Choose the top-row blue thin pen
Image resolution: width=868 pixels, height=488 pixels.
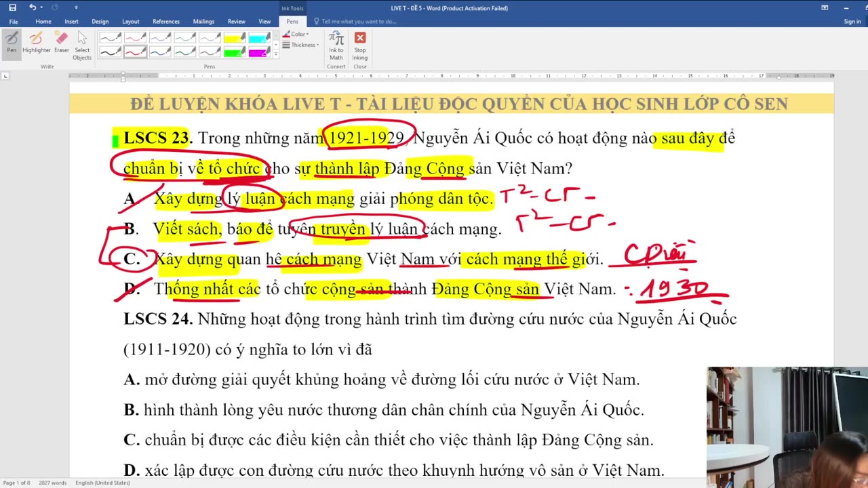160,38
